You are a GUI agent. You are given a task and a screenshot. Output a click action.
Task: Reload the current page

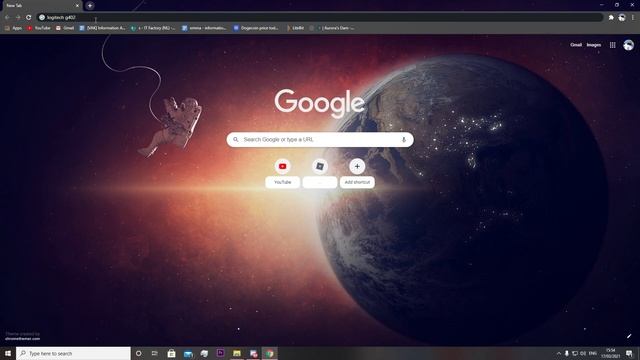pos(29,18)
